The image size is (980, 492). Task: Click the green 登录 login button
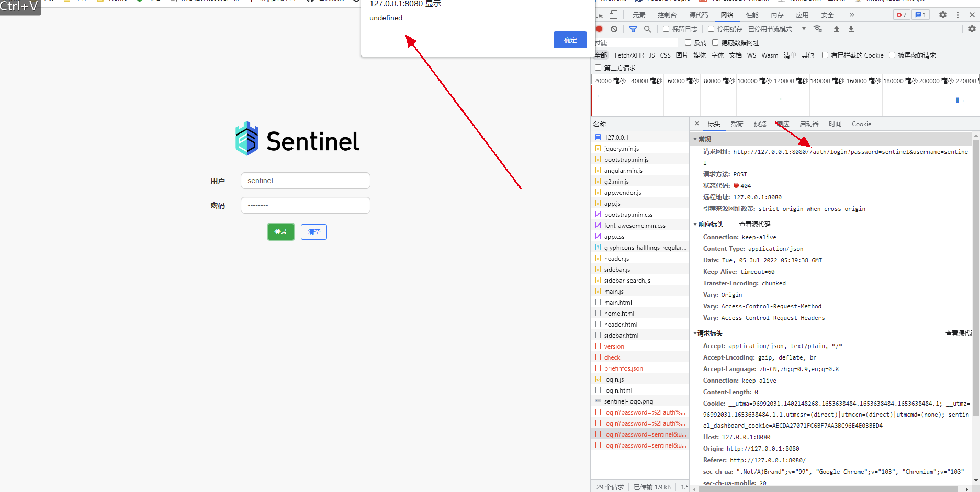[281, 231]
